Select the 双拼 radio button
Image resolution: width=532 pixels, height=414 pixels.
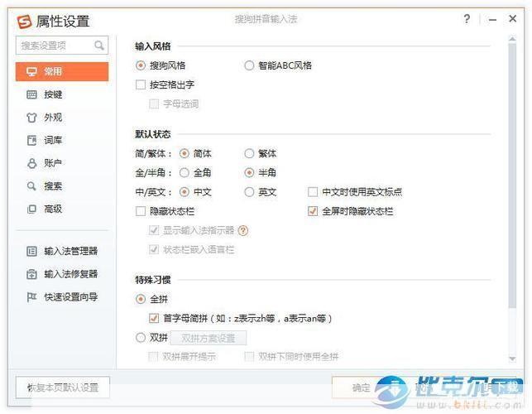141,338
